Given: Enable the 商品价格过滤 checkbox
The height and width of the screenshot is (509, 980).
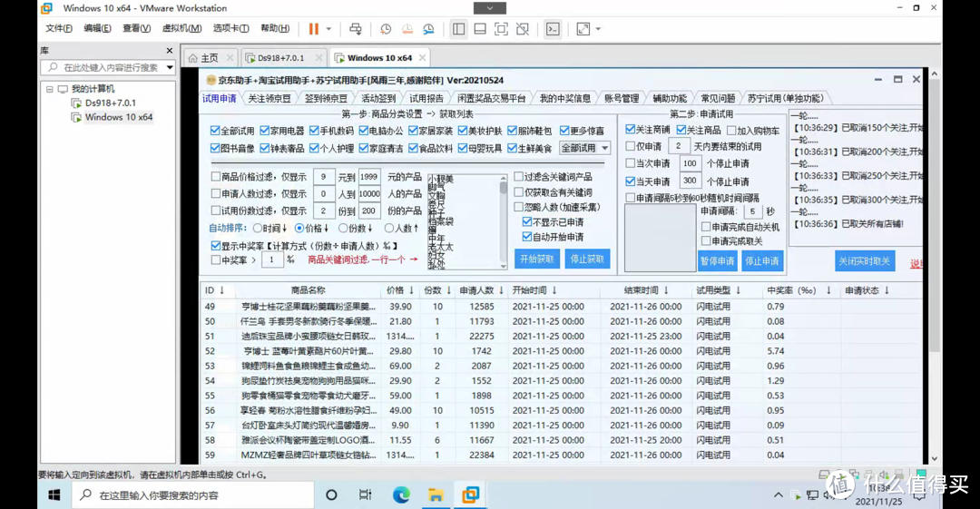Looking at the screenshot, I should tap(216, 177).
